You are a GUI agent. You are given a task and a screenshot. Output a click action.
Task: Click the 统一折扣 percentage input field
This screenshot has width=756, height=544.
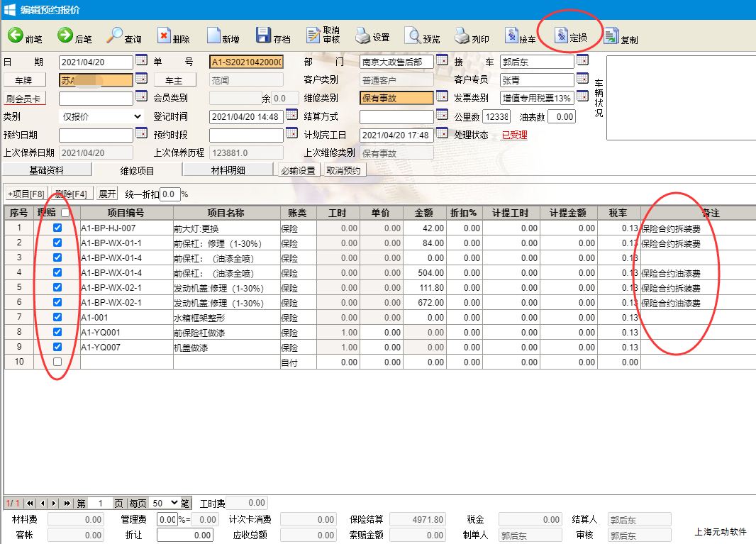coord(169,194)
